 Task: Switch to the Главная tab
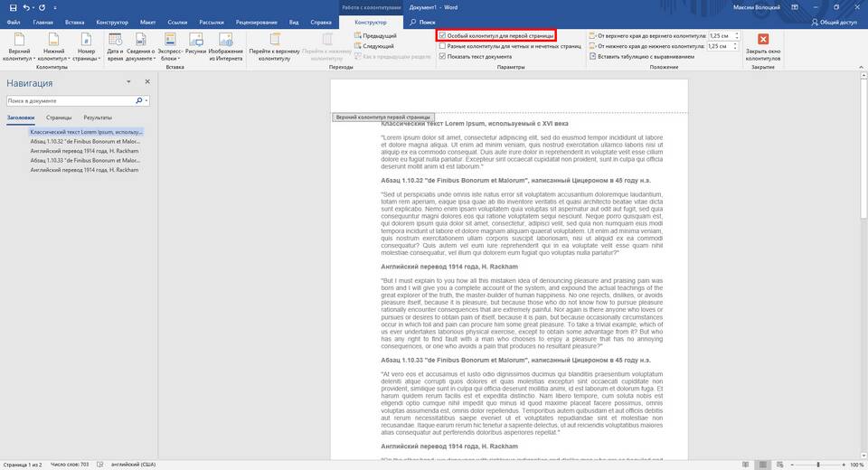click(x=43, y=22)
